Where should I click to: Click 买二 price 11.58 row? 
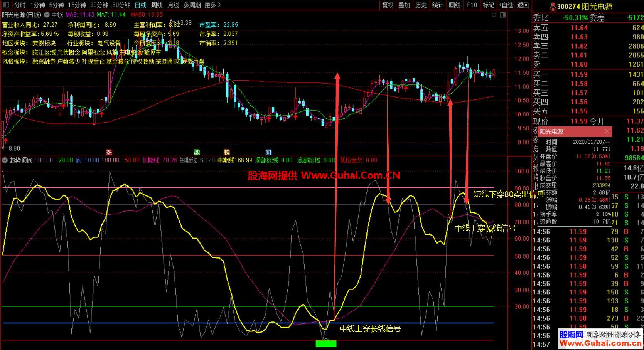pyautogui.click(x=588, y=84)
